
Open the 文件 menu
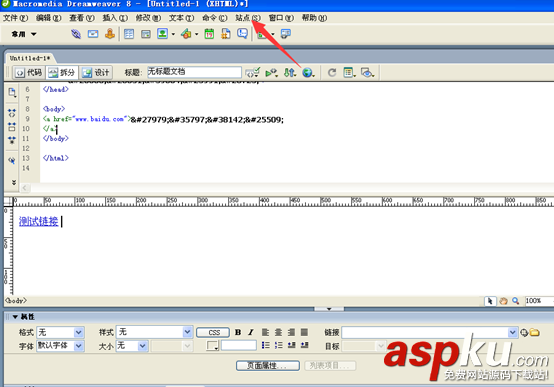16,18
